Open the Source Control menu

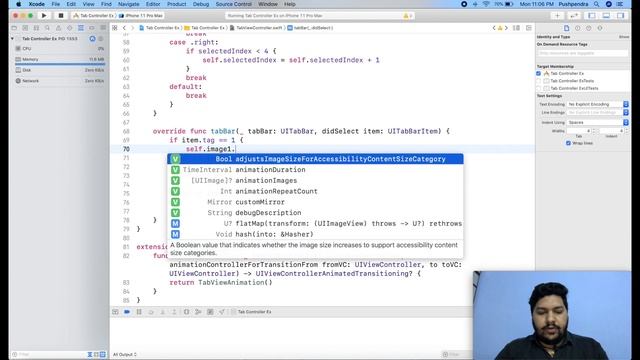click(233, 4)
